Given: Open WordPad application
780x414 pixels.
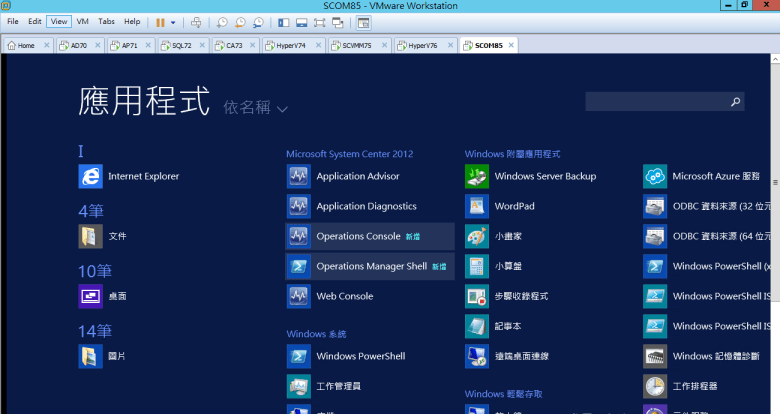Looking at the screenshot, I should (x=514, y=206).
